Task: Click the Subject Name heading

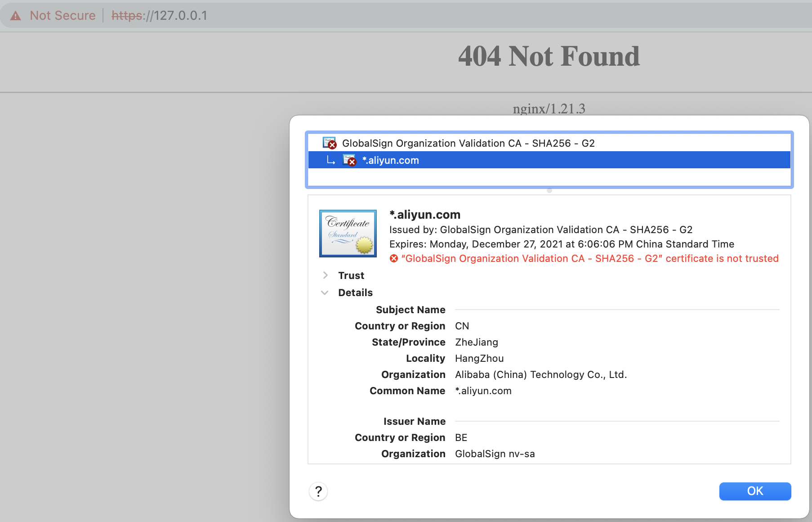Action: [x=410, y=310]
